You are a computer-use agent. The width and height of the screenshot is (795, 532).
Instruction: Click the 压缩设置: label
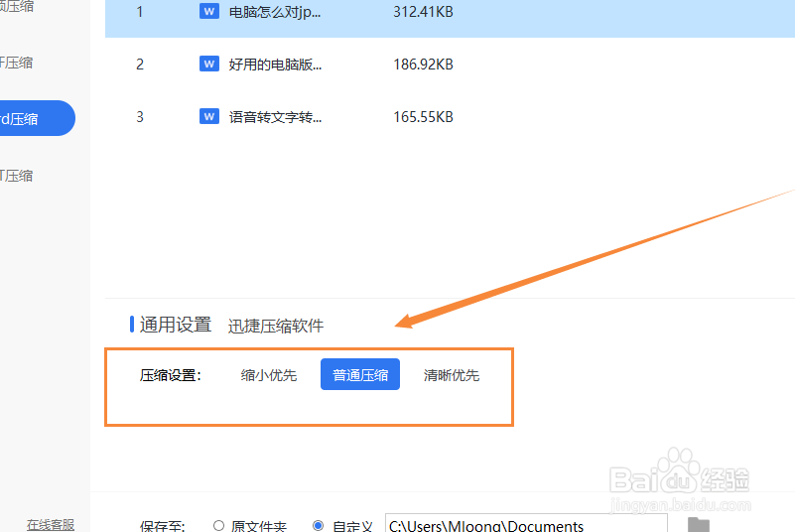(x=171, y=375)
